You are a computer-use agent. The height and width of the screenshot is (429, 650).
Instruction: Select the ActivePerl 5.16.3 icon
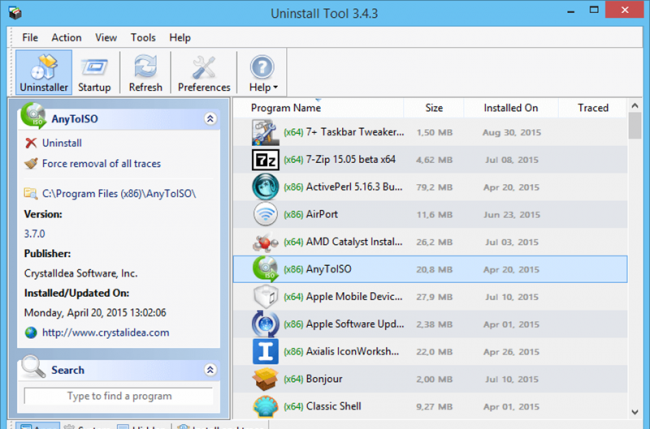265,187
